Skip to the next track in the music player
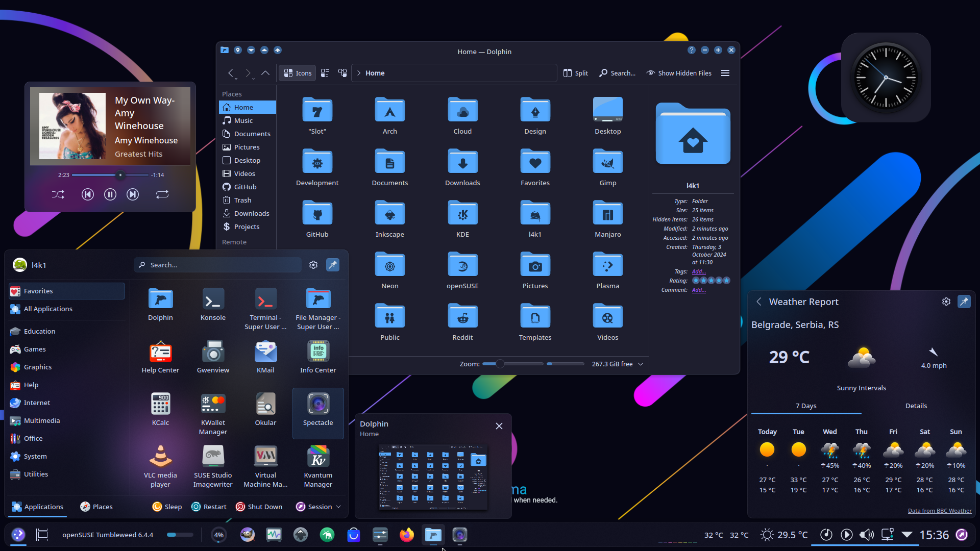The height and width of the screenshot is (551, 980). (x=133, y=194)
